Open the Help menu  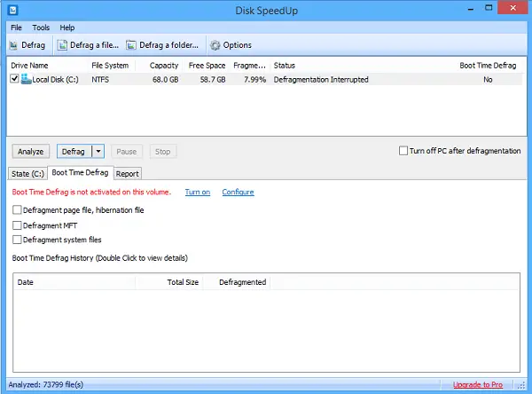(67, 28)
